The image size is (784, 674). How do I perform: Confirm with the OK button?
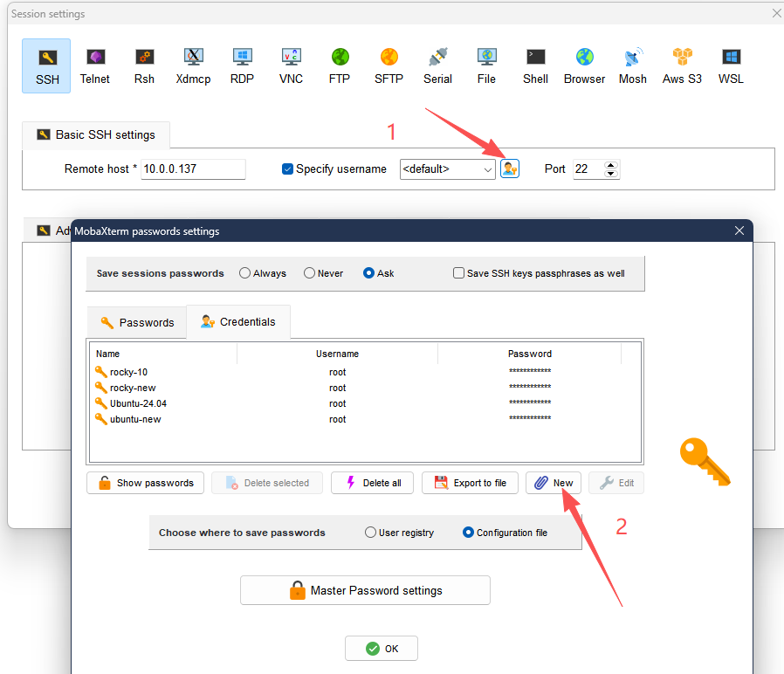pos(382,648)
